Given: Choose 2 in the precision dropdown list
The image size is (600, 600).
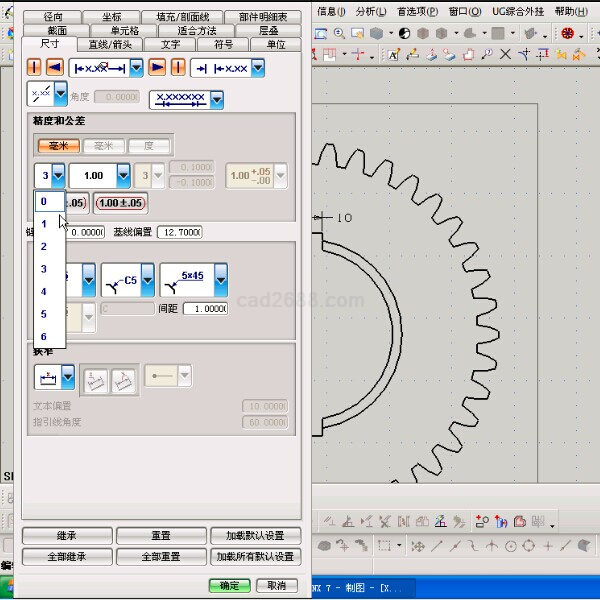Looking at the screenshot, I should click(44, 246).
